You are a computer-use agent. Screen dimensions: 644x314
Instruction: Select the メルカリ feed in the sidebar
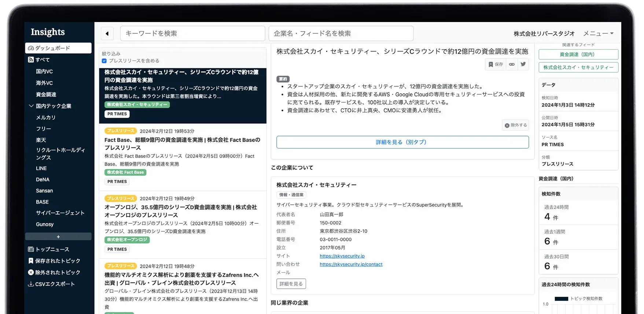pos(46,117)
